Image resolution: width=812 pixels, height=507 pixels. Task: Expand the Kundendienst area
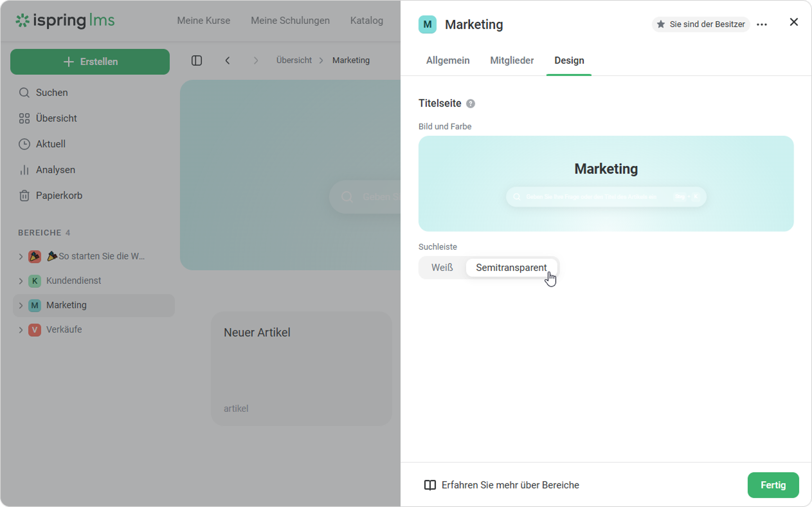(21, 281)
